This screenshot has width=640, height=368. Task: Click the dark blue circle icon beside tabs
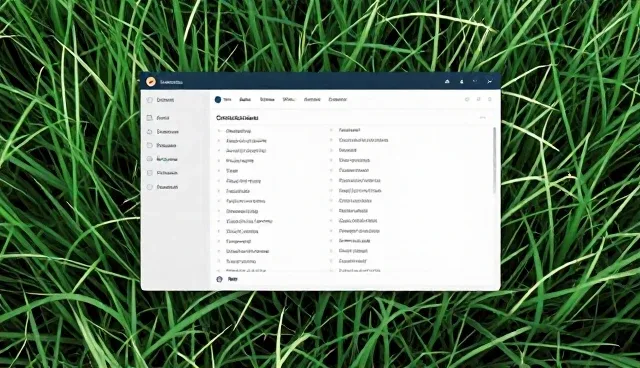pyautogui.click(x=218, y=100)
